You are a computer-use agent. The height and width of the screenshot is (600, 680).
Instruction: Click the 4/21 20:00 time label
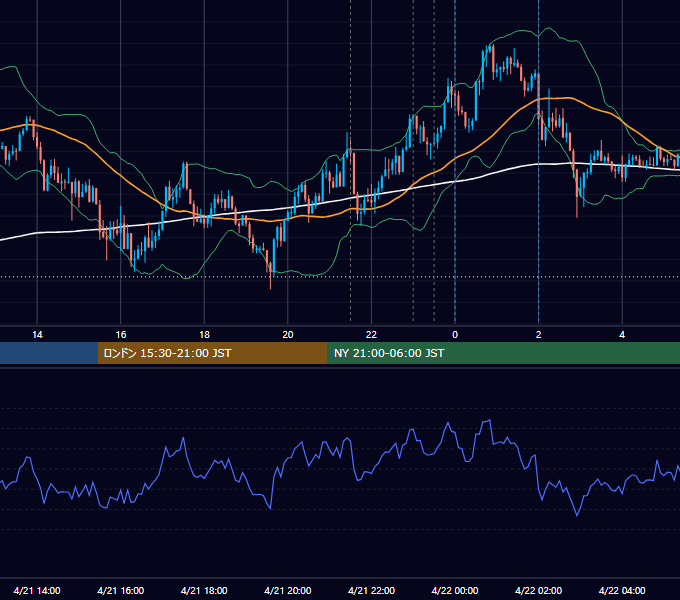coord(288,590)
